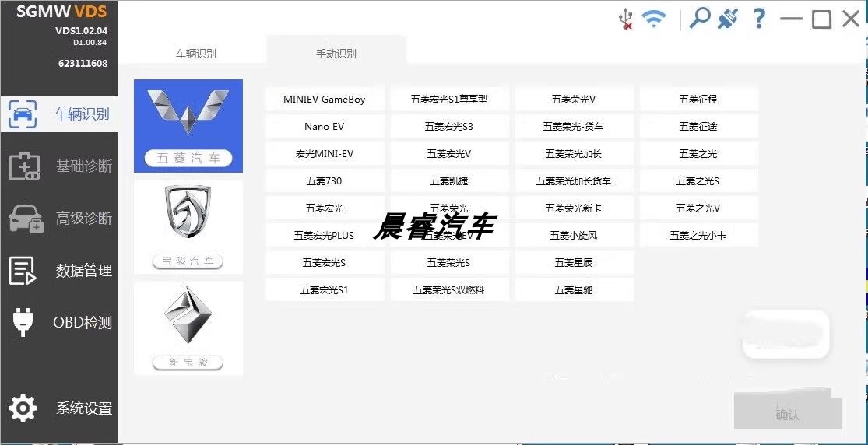Open OBD检测 in the sidebar
Screen dimensions: 868x445
58,322
